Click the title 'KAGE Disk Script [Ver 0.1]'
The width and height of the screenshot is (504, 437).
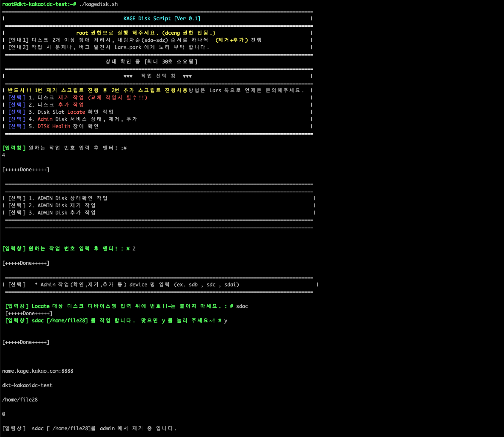tap(162, 19)
